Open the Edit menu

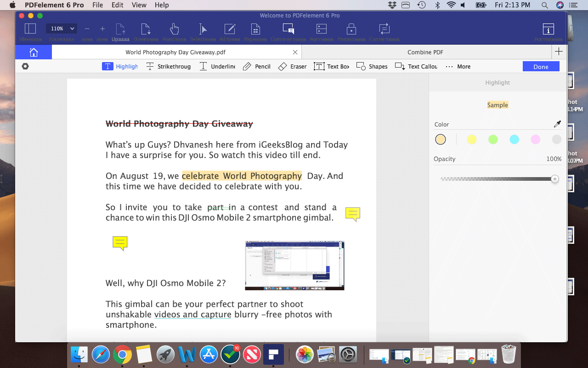coord(118,5)
